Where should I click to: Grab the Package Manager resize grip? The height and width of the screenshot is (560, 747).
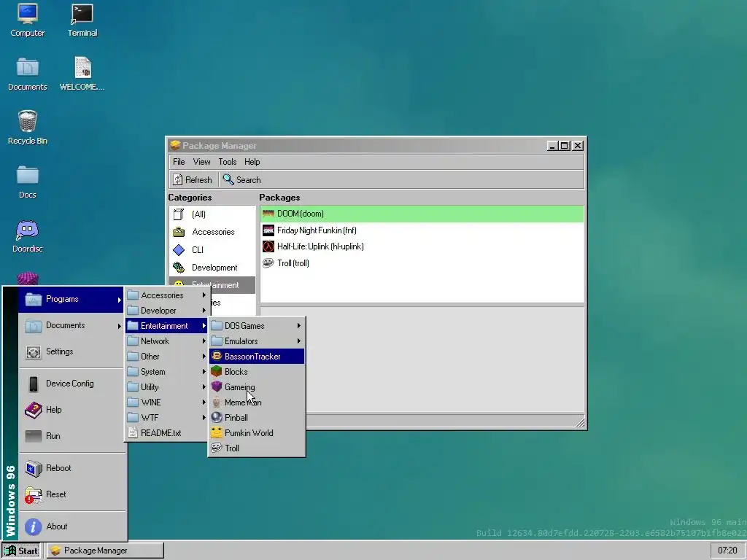click(x=580, y=422)
